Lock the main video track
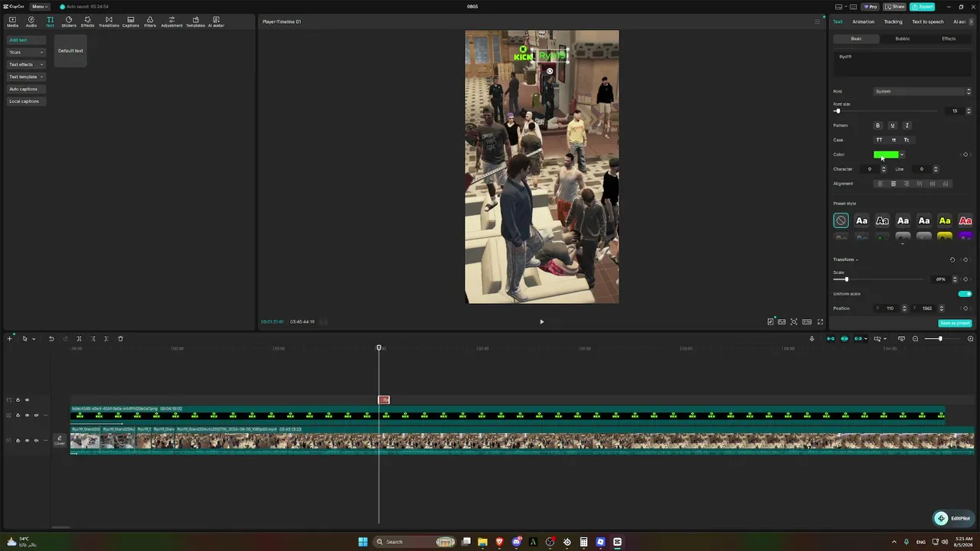This screenshot has width=980, height=551. 18,440
